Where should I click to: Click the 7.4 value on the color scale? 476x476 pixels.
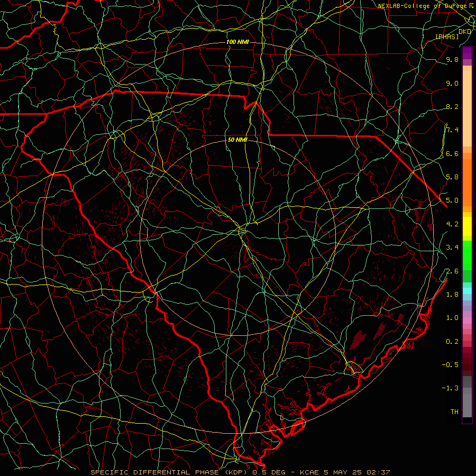452,130
